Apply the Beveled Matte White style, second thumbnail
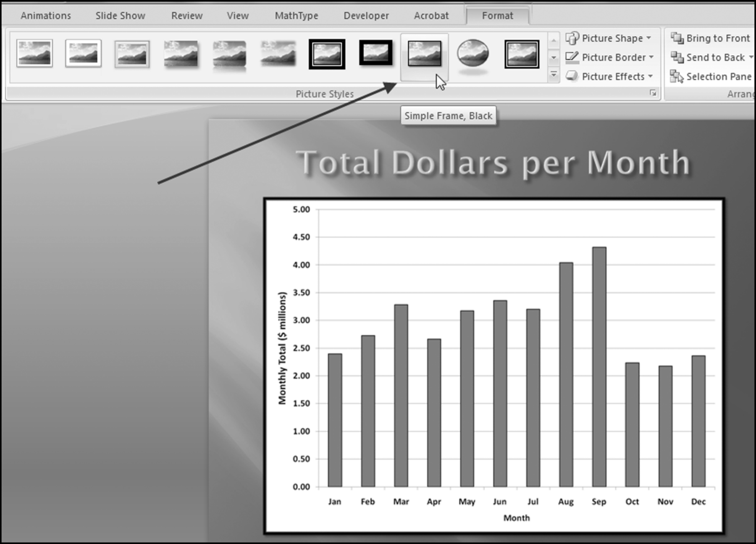This screenshot has width=756, height=544. (83, 54)
